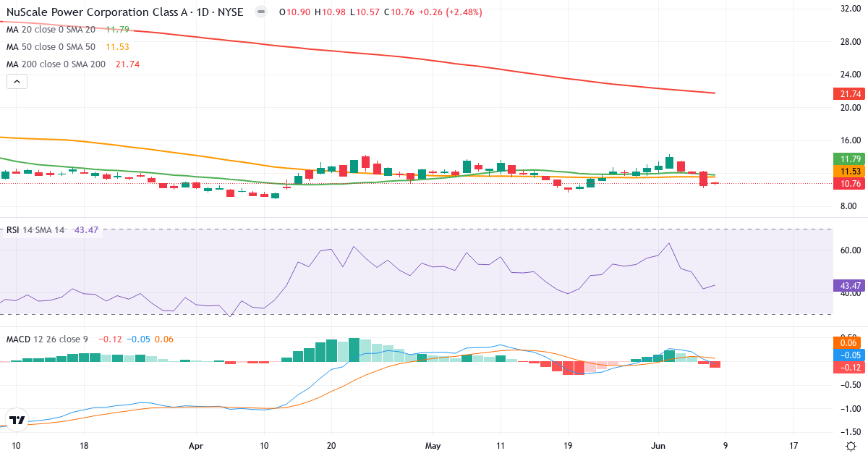Click the 'Jun' date on time axis

[x=658, y=446]
